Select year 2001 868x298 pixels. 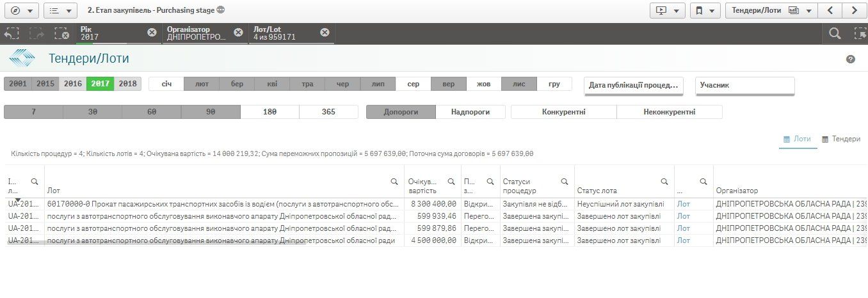tap(18, 84)
